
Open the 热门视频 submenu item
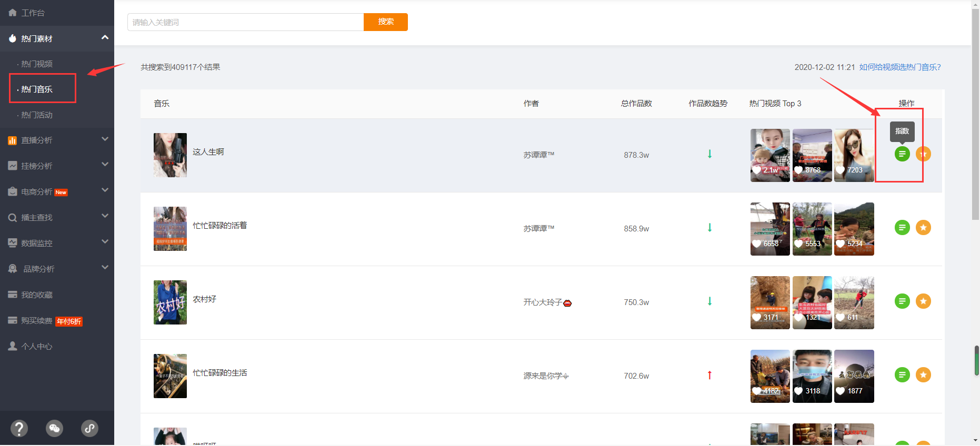click(x=37, y=64)
